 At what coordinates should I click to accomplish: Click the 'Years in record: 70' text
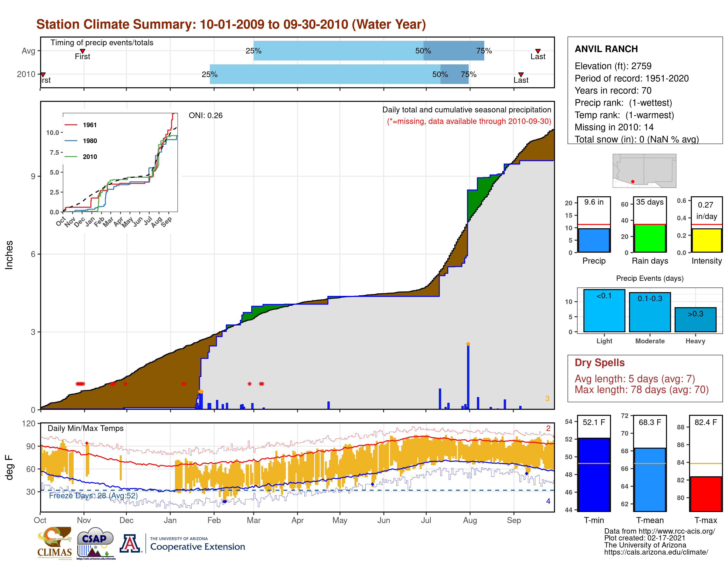pyautogui.click(x=613, y=90)
